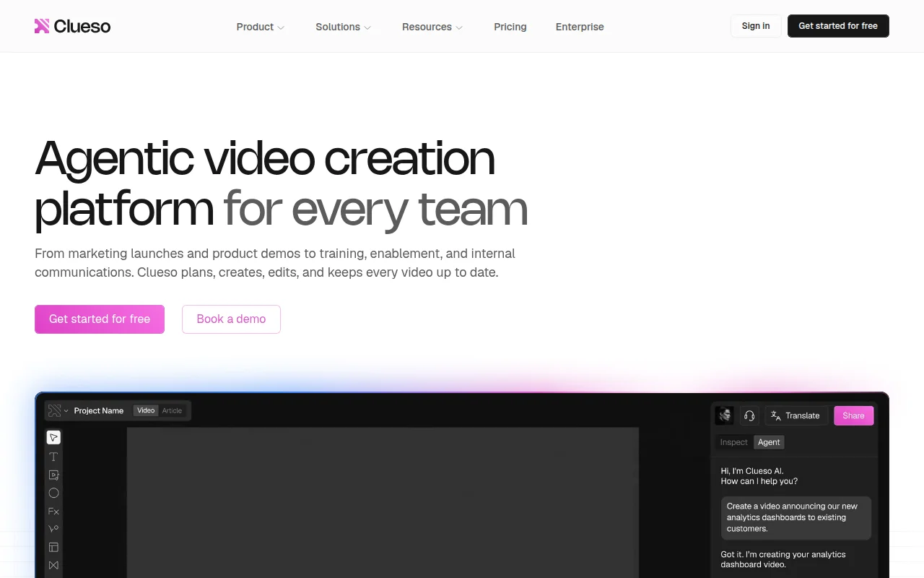924x578 pixels.
Task: Switch to the Video tab
Action: [146, 410]
